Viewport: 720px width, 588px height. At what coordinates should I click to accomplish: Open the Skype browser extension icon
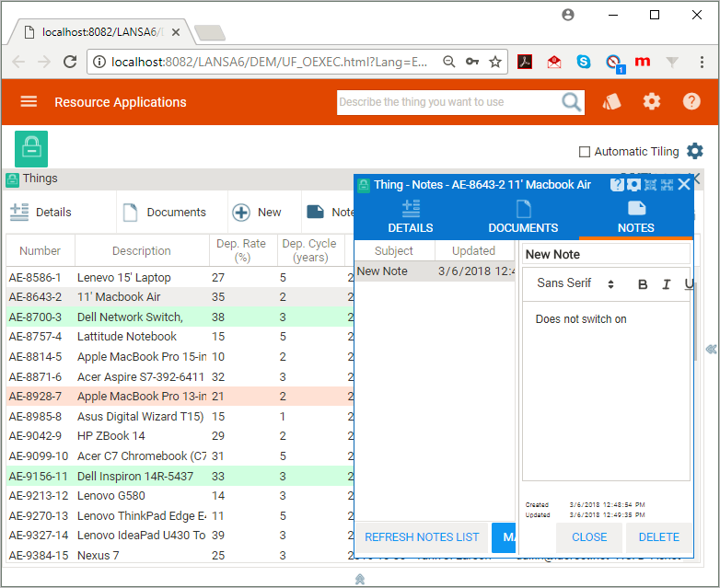point(583,62)
